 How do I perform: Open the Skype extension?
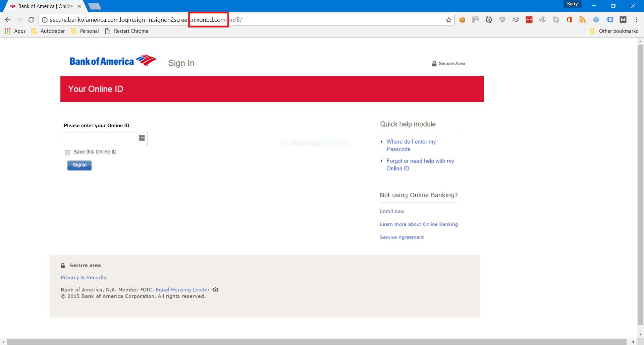pos(556,20)
